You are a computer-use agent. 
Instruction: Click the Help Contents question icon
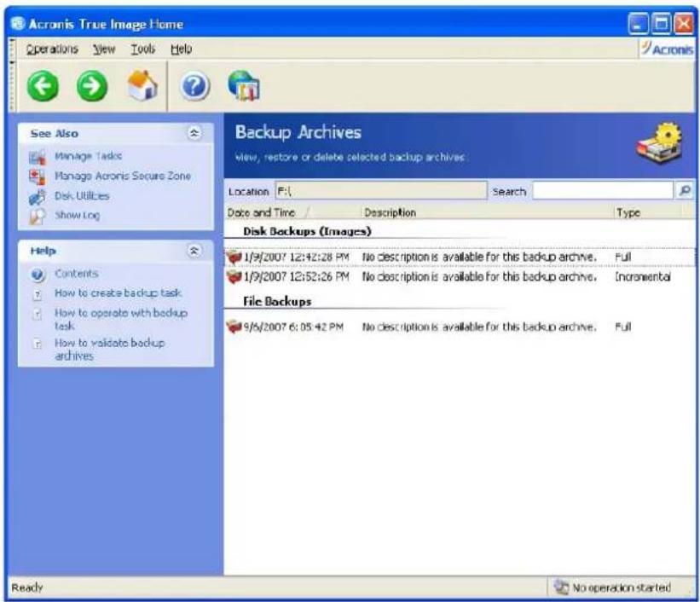click(38, 275)
